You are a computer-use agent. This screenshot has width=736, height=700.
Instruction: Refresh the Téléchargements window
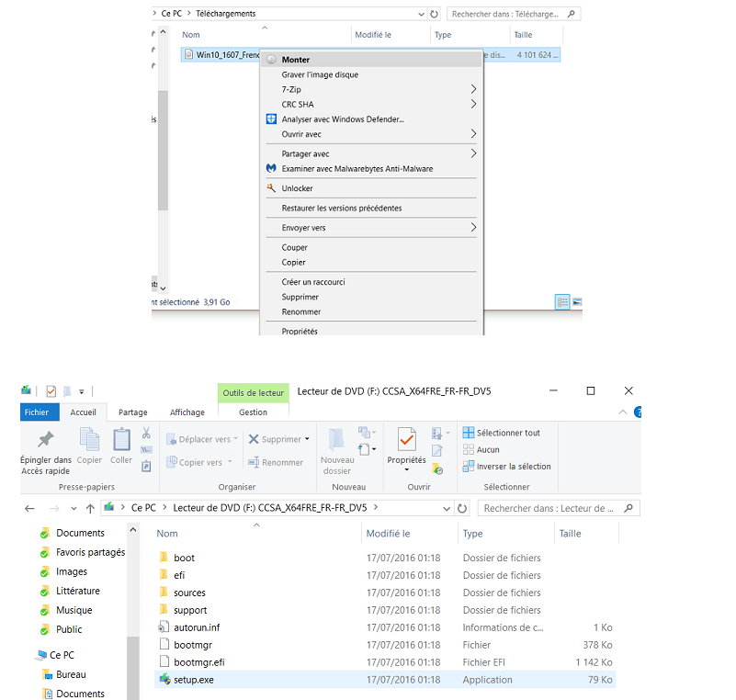(435, 14)
